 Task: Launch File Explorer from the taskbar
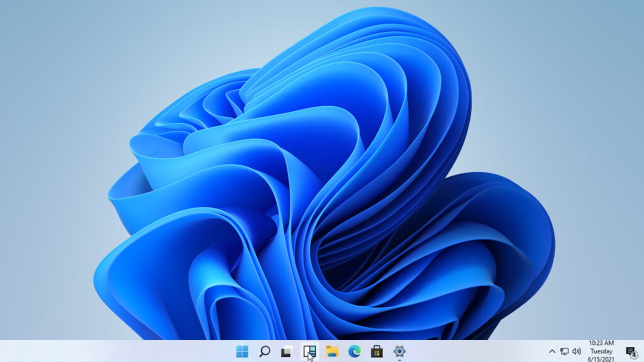click(x=331, y=352)
